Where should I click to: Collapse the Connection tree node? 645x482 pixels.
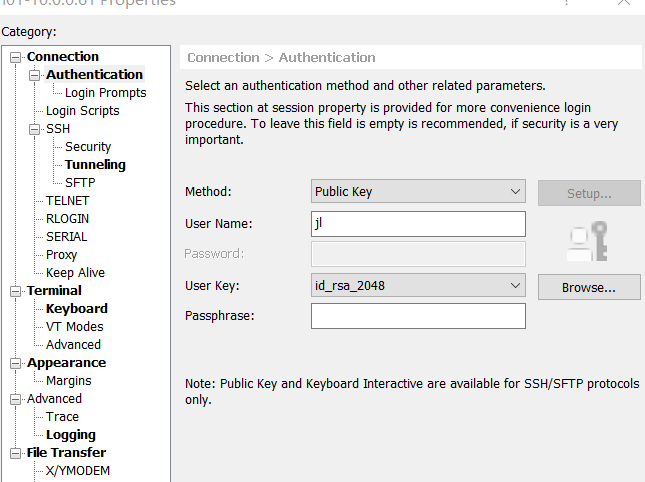tap(16, 57)
